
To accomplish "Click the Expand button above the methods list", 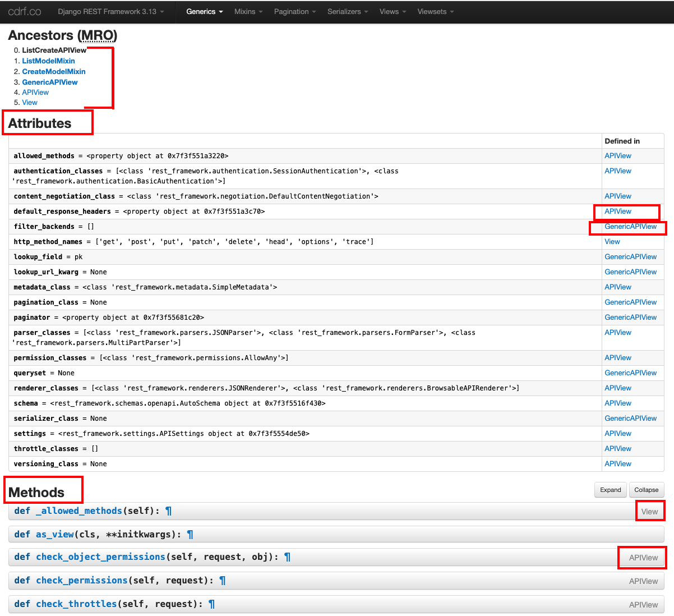I will click(x=610, y=490).
